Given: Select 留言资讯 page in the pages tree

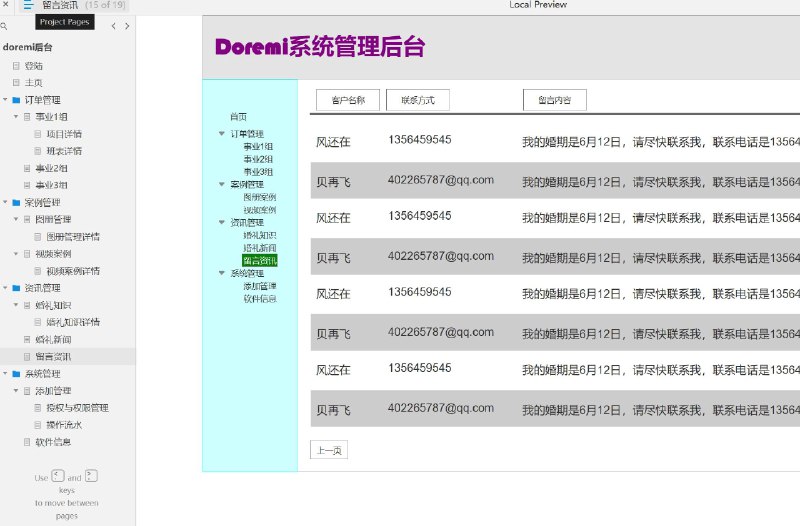Looking at the screenshot, I should 53,357.
